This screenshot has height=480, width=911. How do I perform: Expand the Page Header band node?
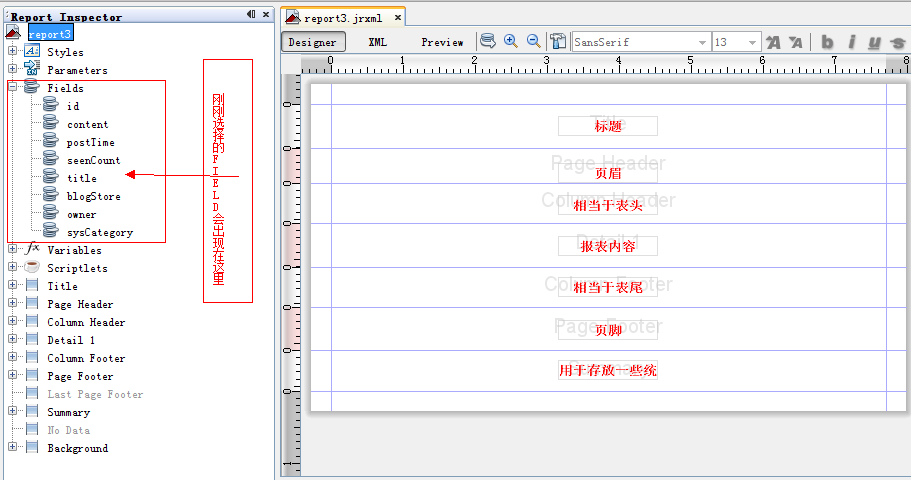[x=12, y=303]
